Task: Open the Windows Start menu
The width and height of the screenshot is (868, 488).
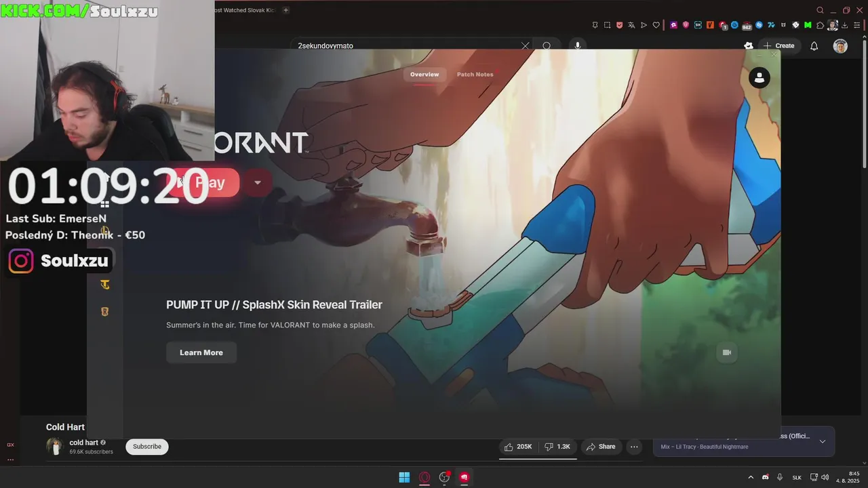Action: pyautogui.click(x=404, y=477)
